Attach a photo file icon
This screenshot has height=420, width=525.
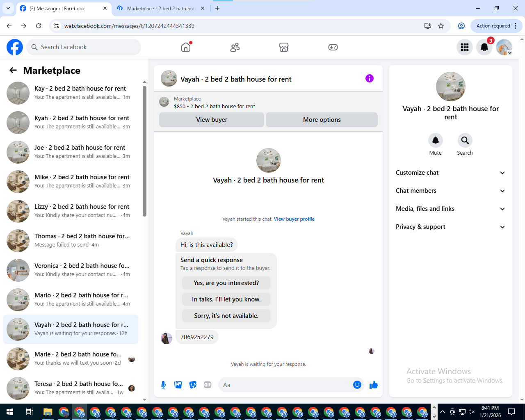click(178, 385)
